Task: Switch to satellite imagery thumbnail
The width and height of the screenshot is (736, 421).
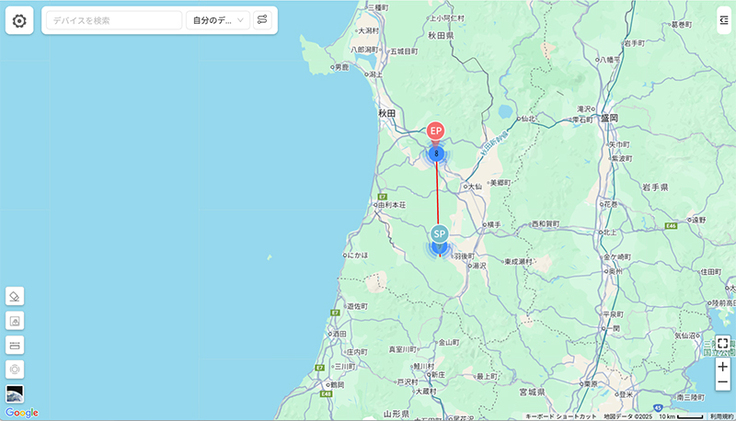Action: click(15, 394)
